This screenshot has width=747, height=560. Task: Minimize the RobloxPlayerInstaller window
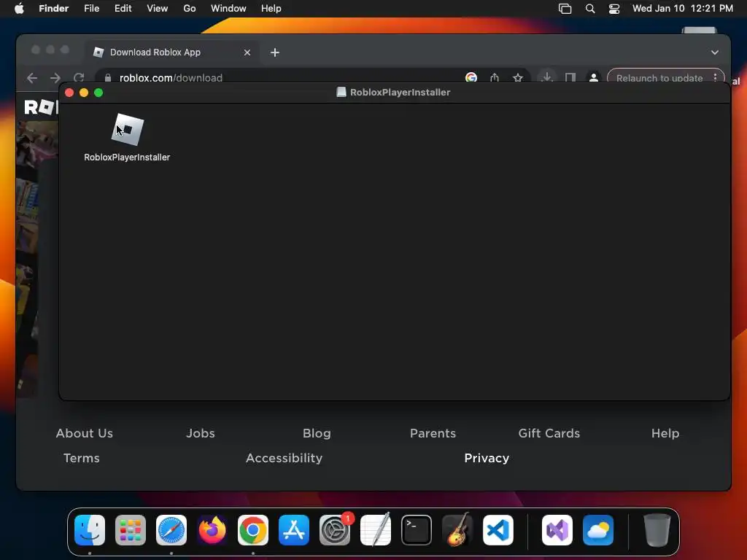(84, 93)
